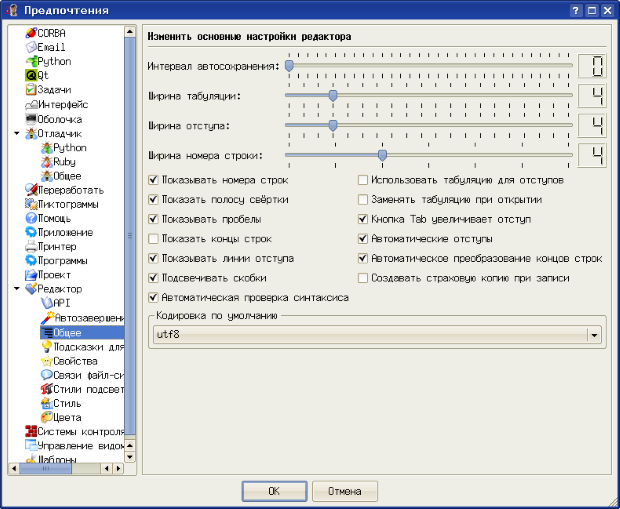Enable Создавать страховую копию при записи
The width and height of the screenshot is (620, 509).
363,278
